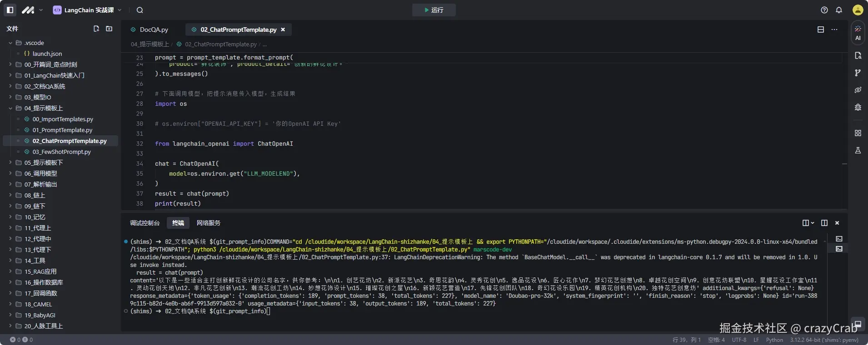868x345 pixels.
Task: Click the new folder icon
Action: [109, 29]
